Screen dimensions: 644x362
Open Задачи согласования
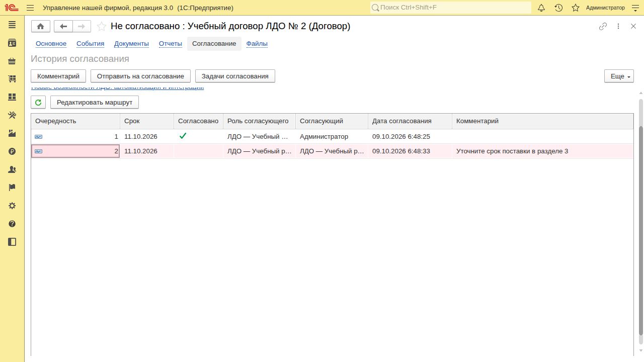(x=235, y=76)
